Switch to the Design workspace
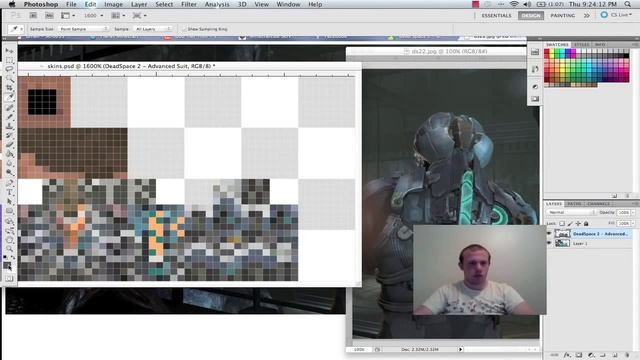The image size is (640, 360). [531, 16]
